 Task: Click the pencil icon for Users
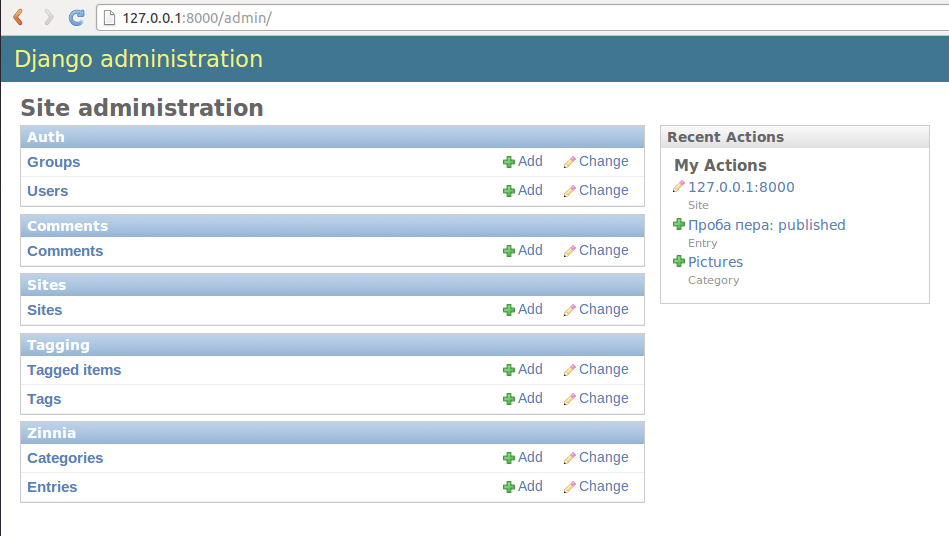[x=570, y=191]
